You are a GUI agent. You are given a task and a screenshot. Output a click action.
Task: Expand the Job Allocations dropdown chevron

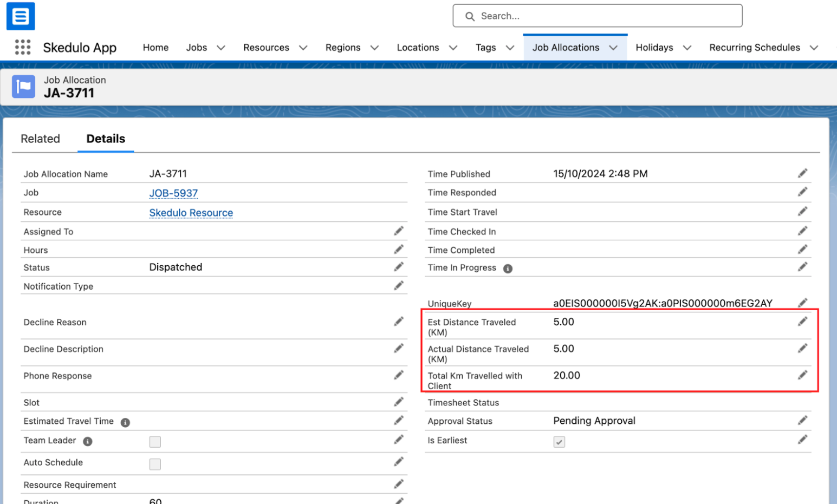(613, 48)
